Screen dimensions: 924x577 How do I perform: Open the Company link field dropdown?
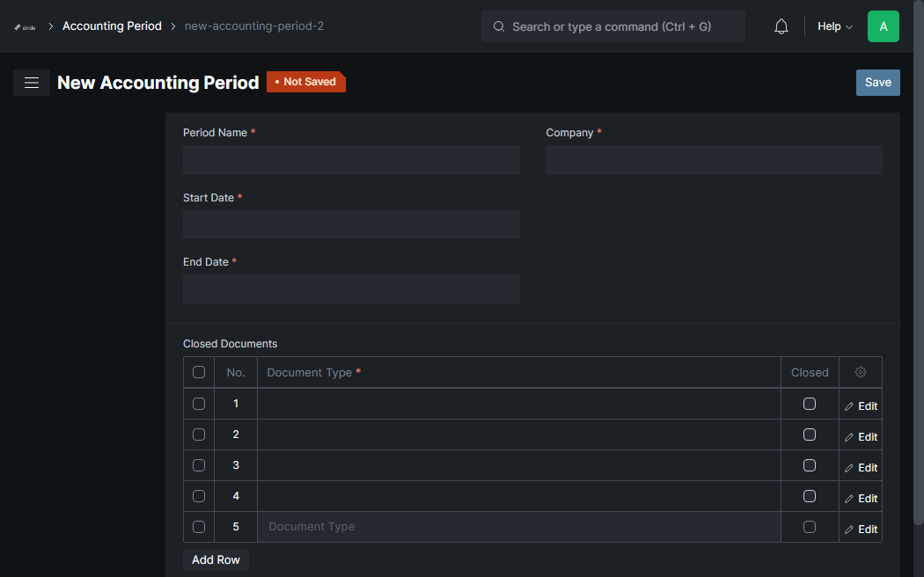714,160
